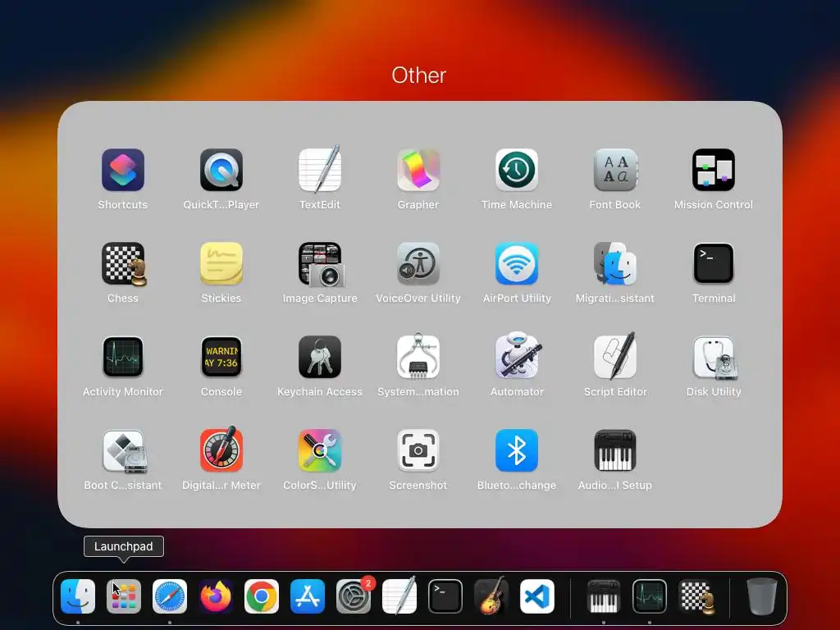Screen dimensions: 840x630
Task: Open Digital Color Meter
Action: tap(221, 450)
